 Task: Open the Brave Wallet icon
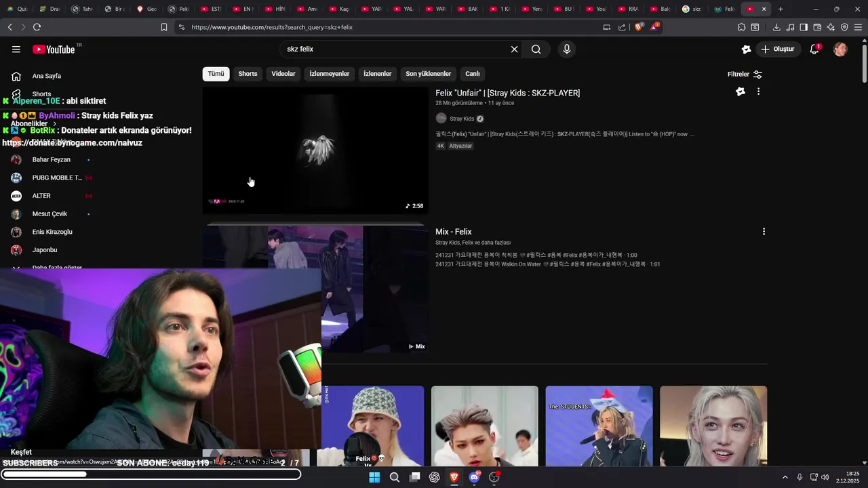pyautogui.click(x=817, y=27)
